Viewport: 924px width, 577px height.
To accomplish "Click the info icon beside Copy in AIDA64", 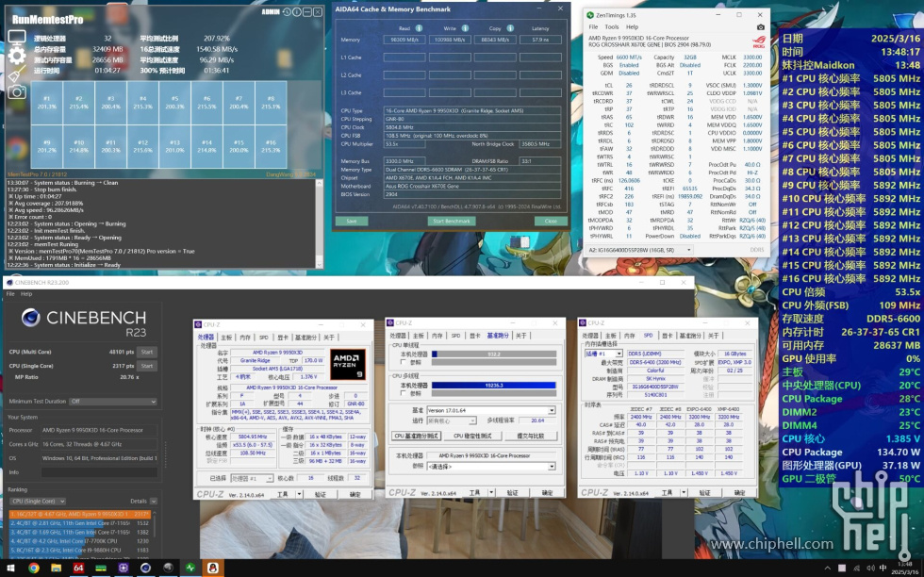I will [510, 28].
